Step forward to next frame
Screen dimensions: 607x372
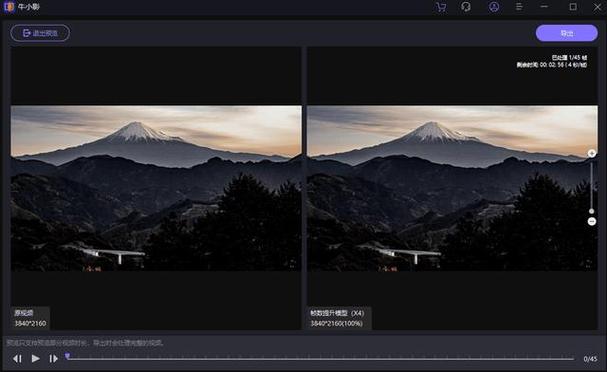pyautogui.click(x=53, y=359)
